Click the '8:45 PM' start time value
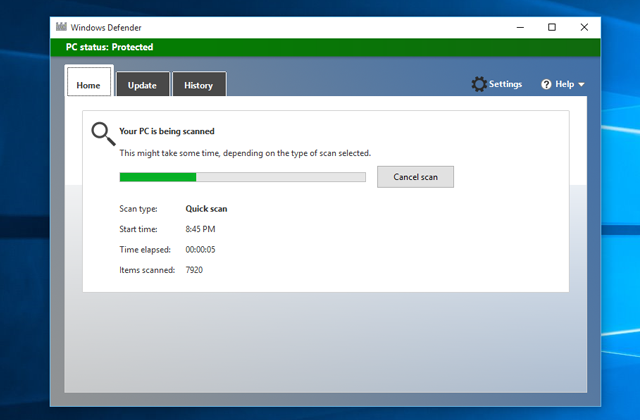 (200, 229)
